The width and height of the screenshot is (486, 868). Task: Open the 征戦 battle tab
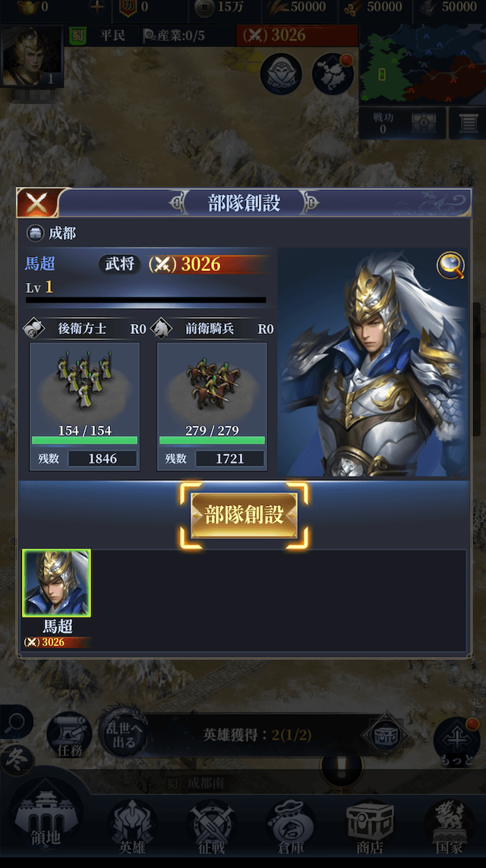211,826
